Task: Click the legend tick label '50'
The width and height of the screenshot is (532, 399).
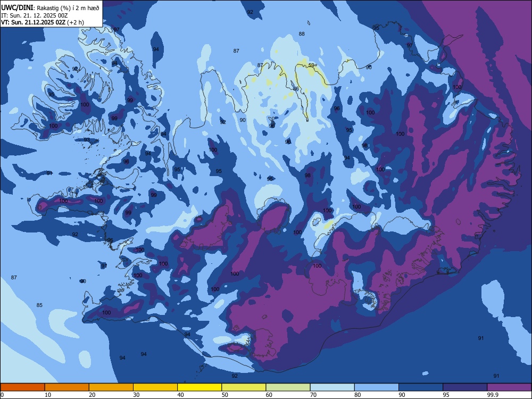Action: [x=225, y=395]
